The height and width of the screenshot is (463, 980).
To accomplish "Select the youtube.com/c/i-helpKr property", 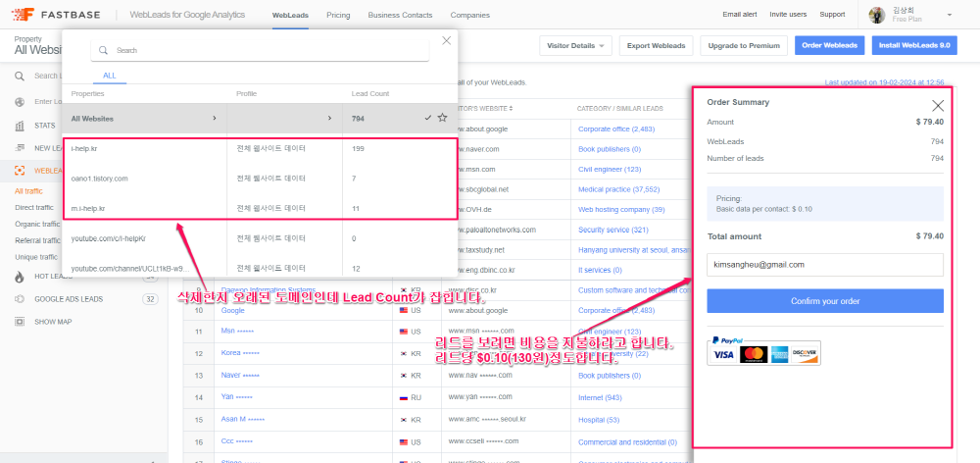I will (x=109, y=238).
